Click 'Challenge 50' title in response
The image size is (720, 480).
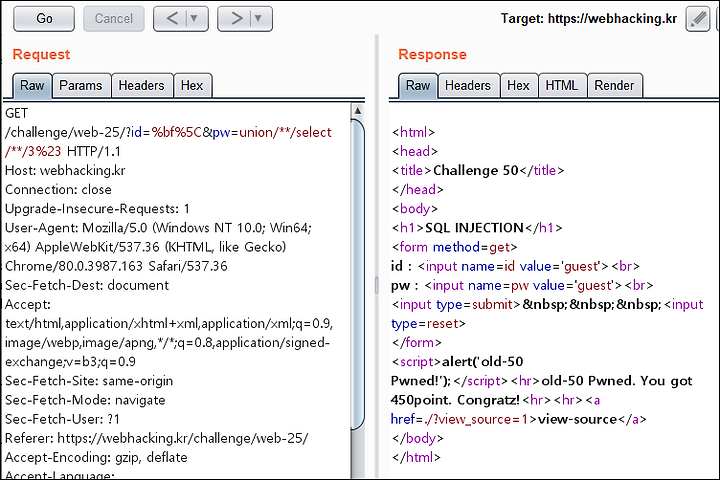476,170
